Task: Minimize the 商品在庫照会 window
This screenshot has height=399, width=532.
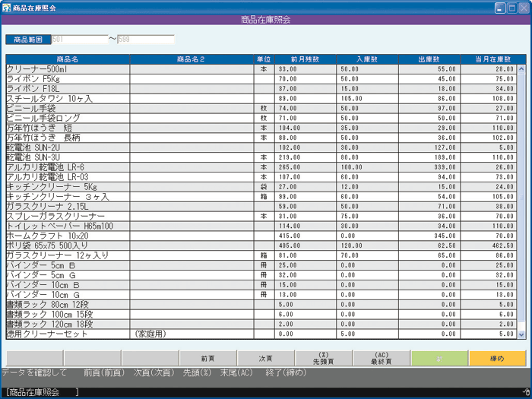Action: coord(500,7)
